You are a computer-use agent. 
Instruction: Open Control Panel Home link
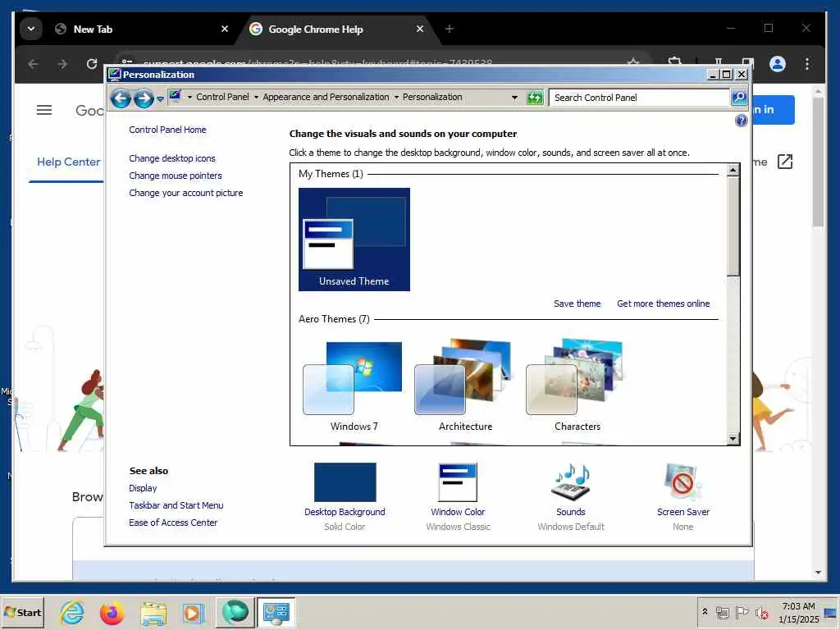[x=167, y=130]
